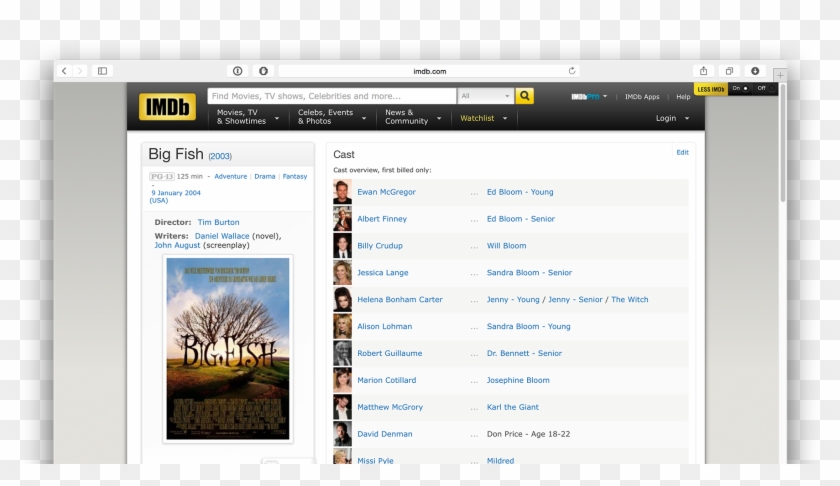Viewport: 840px width, 486px height.
Task: Open David Denman's headshot thumbnail
Action: click(342, 434)
